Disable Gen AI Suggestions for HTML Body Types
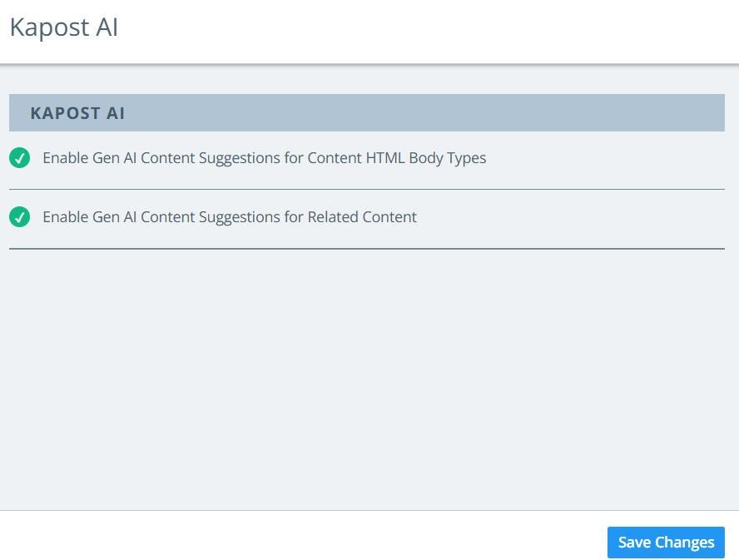Screen dimensions: 739x560 [20, 157]
